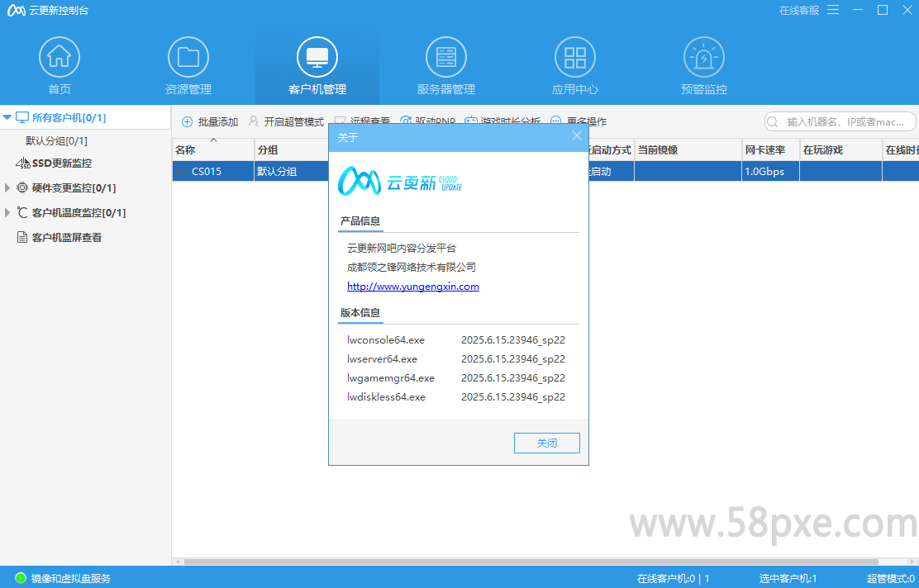
Task: Click the CS015 client machine icon
Action: 183,172
